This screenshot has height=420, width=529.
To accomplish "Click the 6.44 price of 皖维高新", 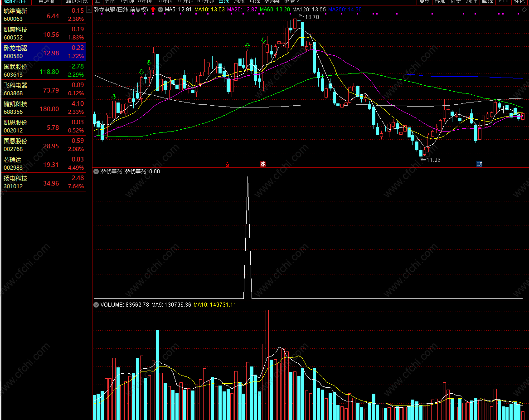I will click(53, 16).
